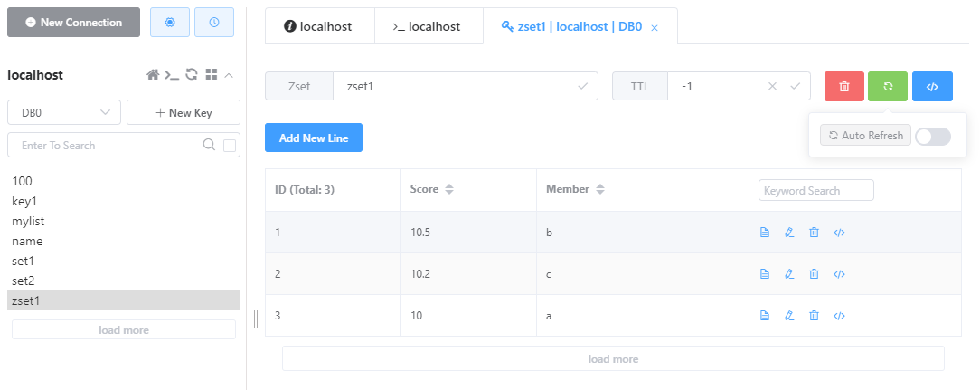The width and height of the screenshot is (980, 390).
Task: Delete the row with member b
Action: (x=814, y=233)
